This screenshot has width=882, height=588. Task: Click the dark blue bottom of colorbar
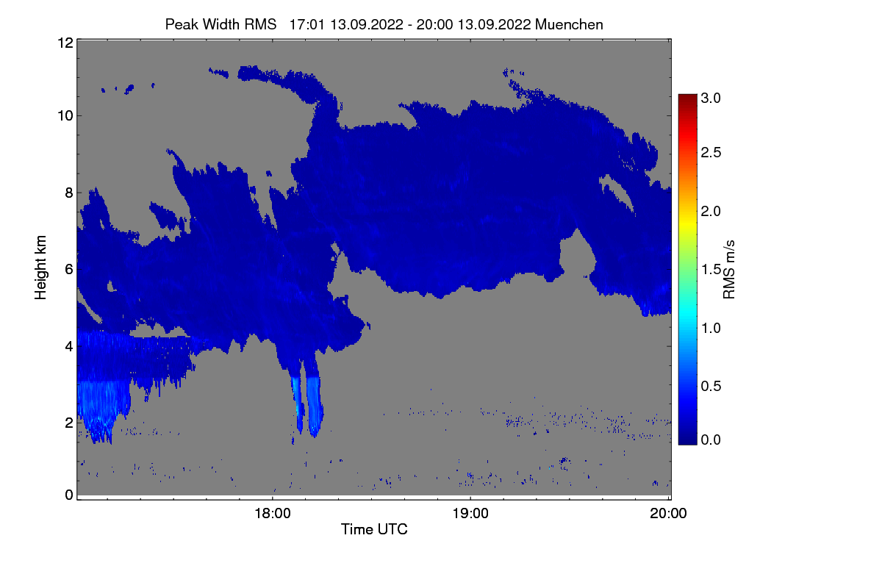pos(687,438)
